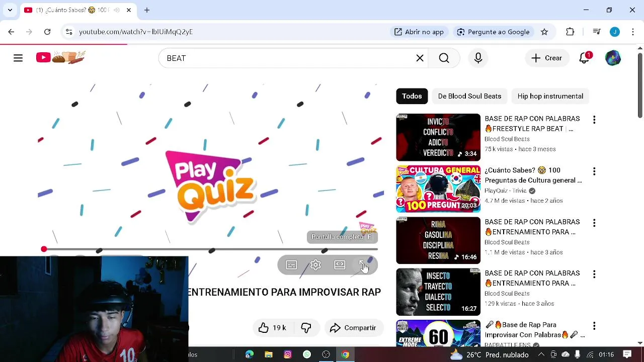
Task: Run search with the magnifier button
Action: click(x=444, y=58)
